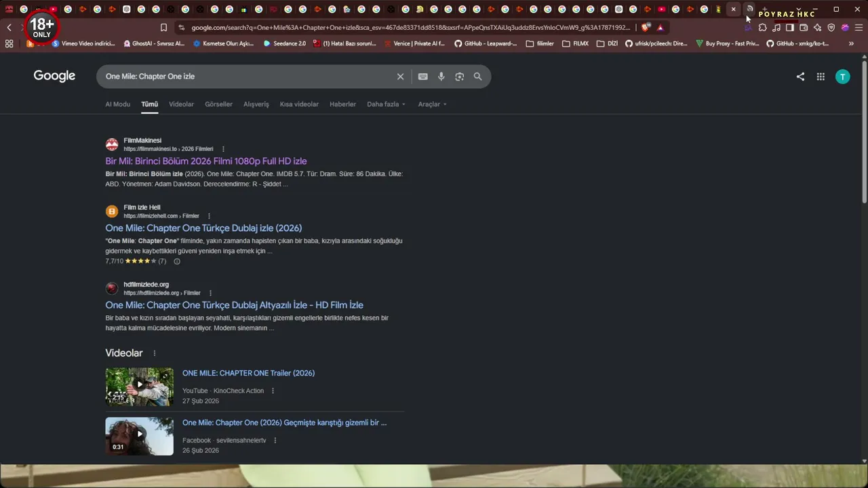This screenshot has height=488, width=868.
Task: Open the Buy Proxy bookmark
Action: point(728,43)
